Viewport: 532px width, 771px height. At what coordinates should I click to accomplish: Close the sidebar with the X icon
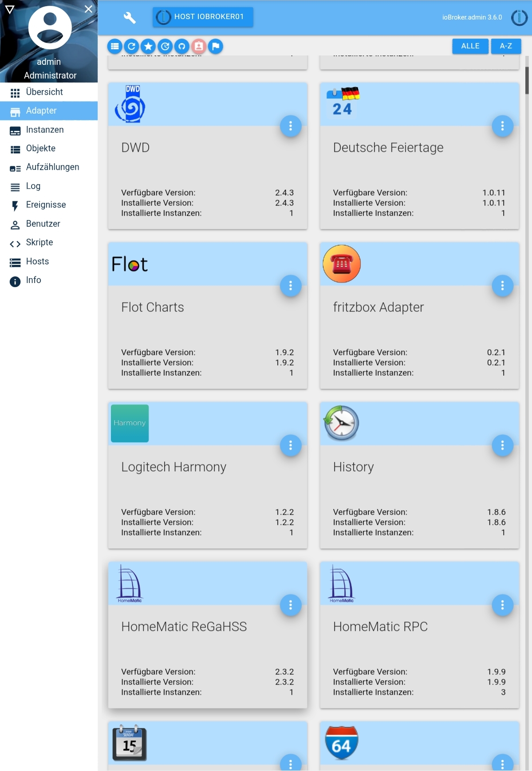pyautogui.click(x=89, y=9)
